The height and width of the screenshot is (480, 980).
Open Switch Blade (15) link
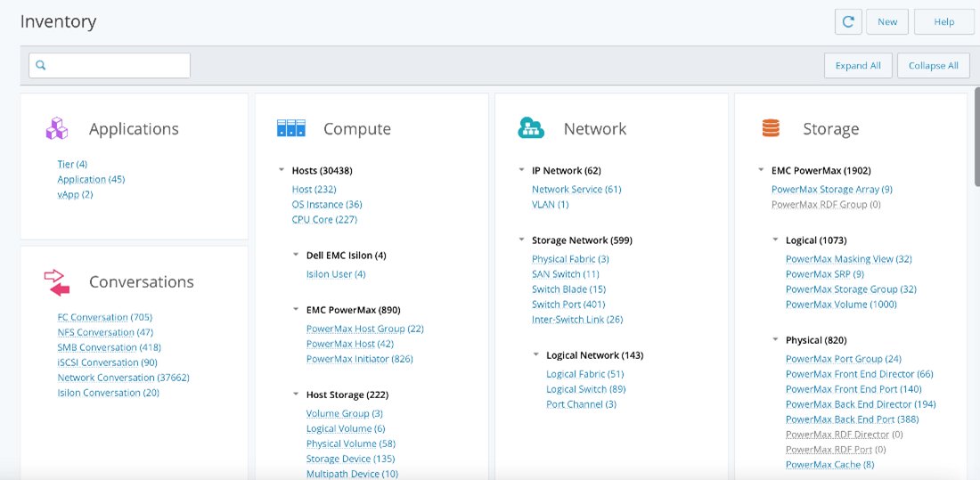click(x=568, y=289)
